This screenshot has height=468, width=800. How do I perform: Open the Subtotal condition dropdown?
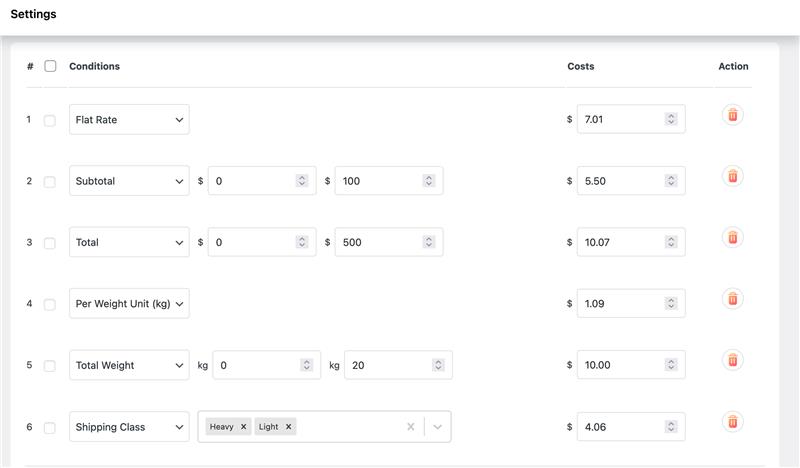pos(129,181)
